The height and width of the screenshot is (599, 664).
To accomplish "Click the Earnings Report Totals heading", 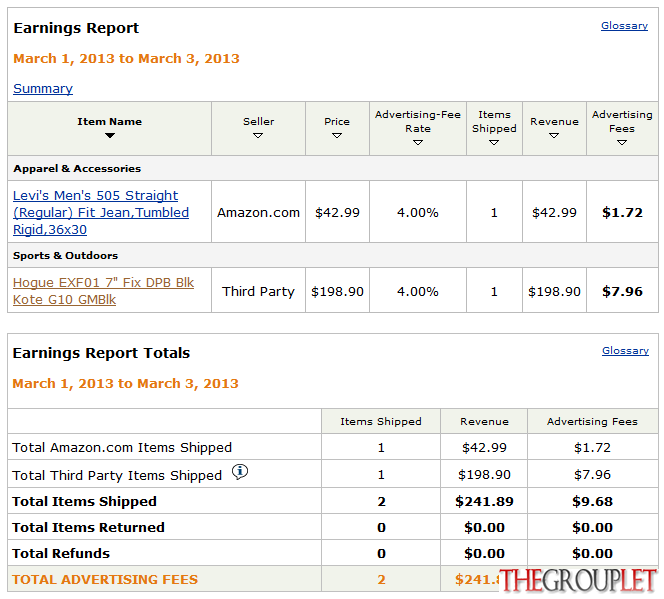I will 101,353.
